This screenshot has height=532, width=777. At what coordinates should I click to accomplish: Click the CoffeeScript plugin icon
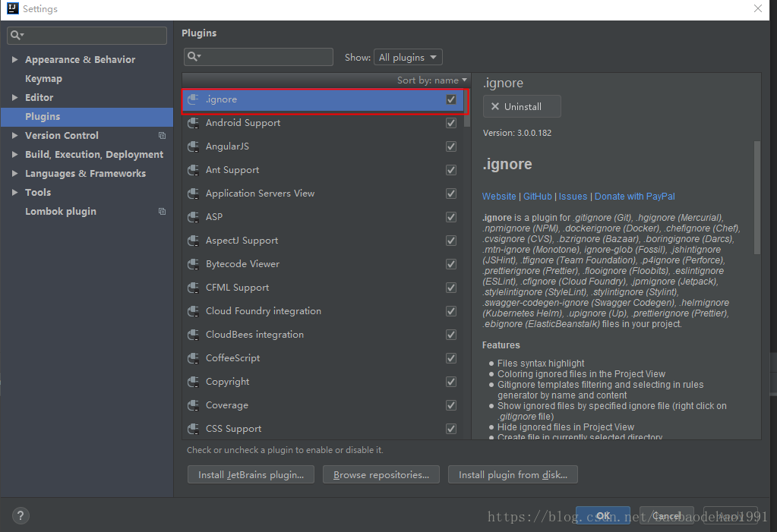pyautogui.click(x=193, y=358)
